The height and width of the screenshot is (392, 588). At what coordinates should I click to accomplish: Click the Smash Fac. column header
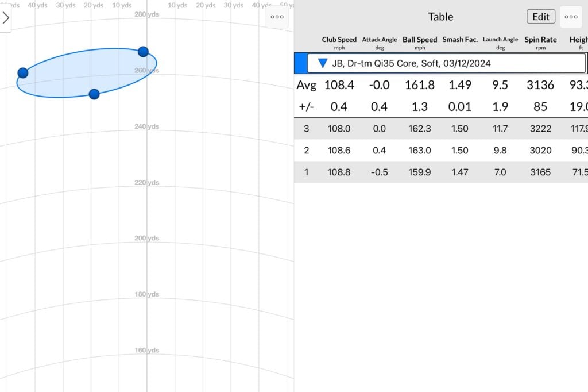point(460,40)
